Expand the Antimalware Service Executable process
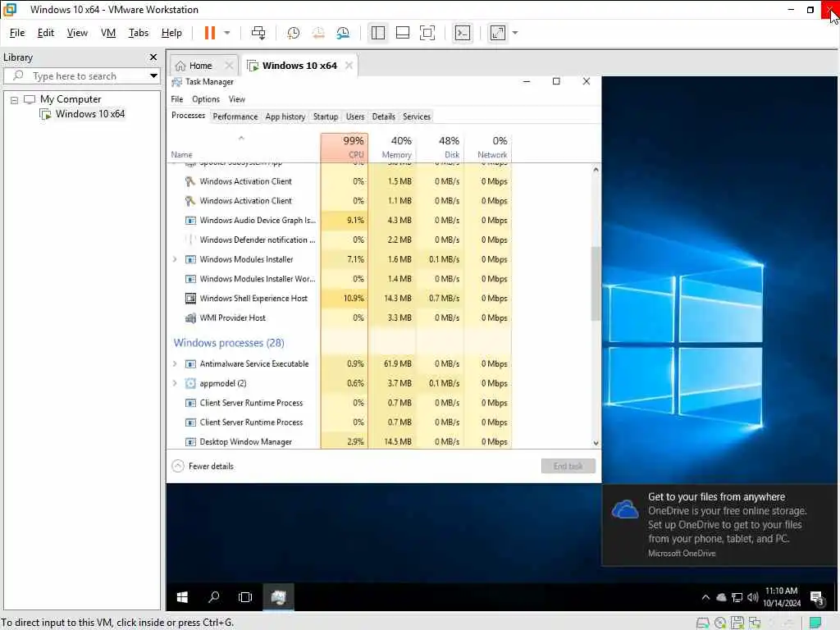The image size is (840, 630). point(175,363)
